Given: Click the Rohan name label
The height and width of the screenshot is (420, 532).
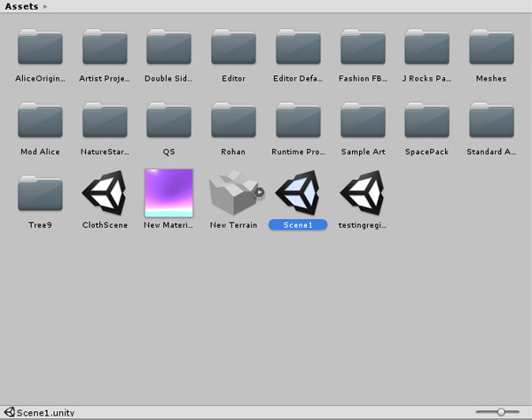Looking at the screenshot, I should 233,152.
